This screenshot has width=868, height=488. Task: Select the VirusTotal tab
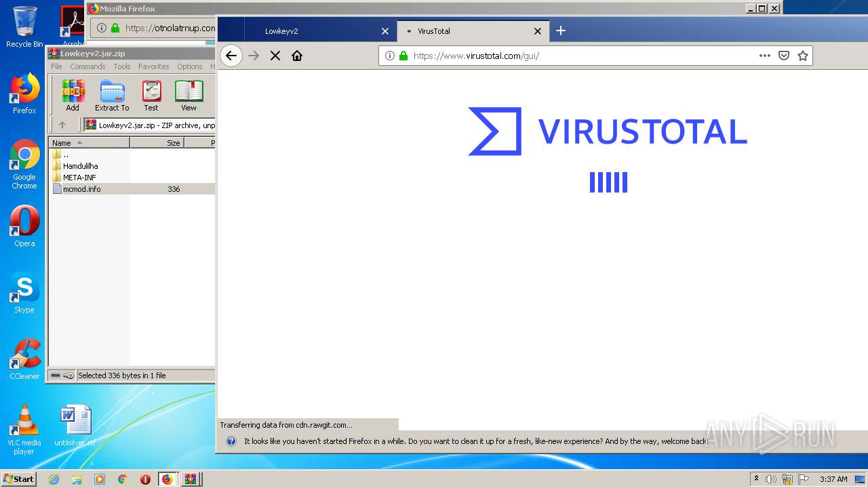(473, 31)
